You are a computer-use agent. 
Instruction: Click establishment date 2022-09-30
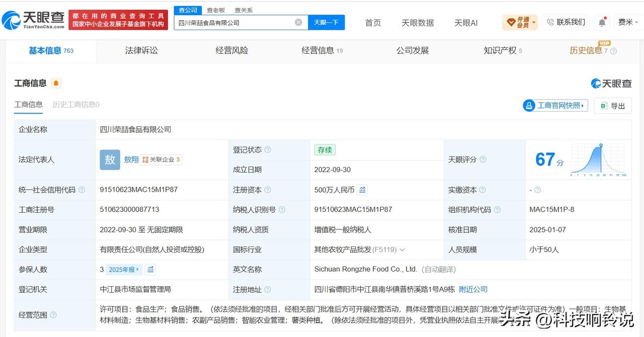pyautogui.click(x=332, y=170)
